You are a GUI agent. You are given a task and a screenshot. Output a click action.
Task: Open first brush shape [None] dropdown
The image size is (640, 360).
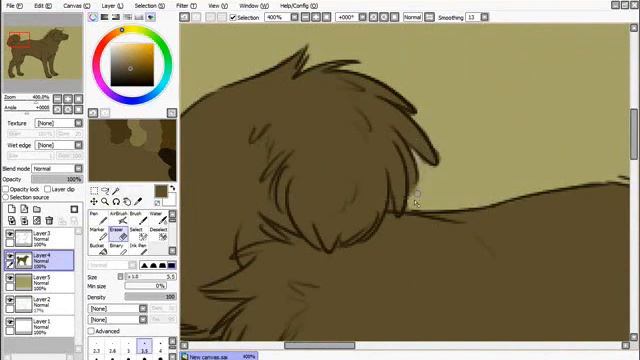click(117, 309)
